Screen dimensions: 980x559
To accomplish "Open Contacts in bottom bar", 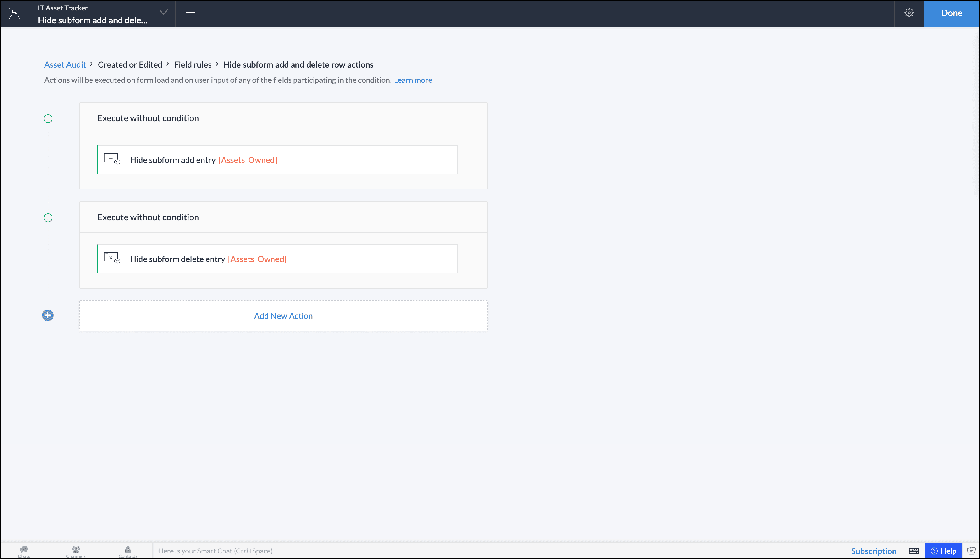I will 127,551.
